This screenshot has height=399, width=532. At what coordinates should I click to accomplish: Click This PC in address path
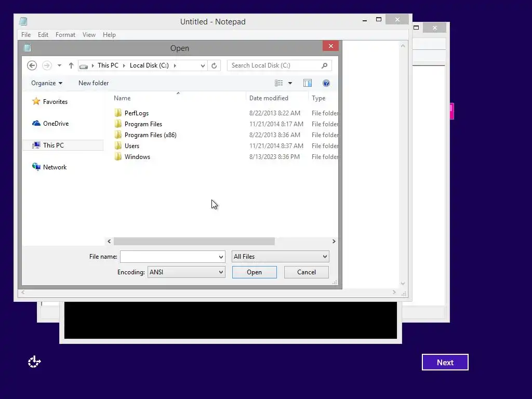point(108,65)
